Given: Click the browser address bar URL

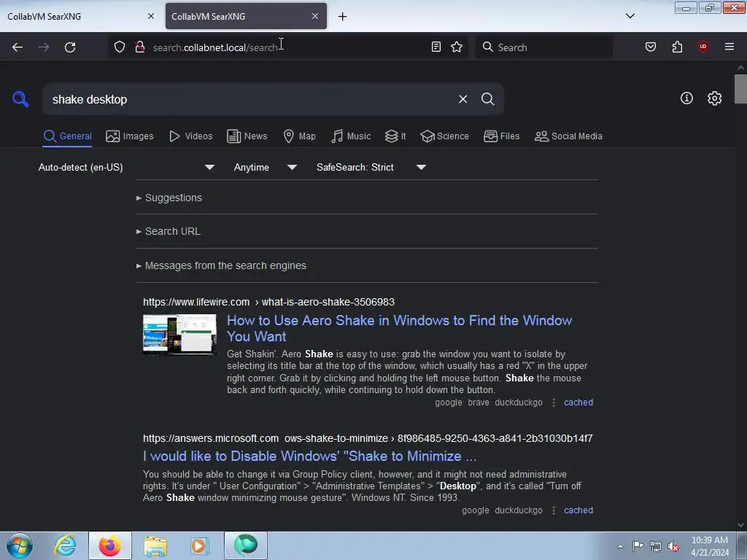Looking at the screenshot, I should (x=215, y=47).
